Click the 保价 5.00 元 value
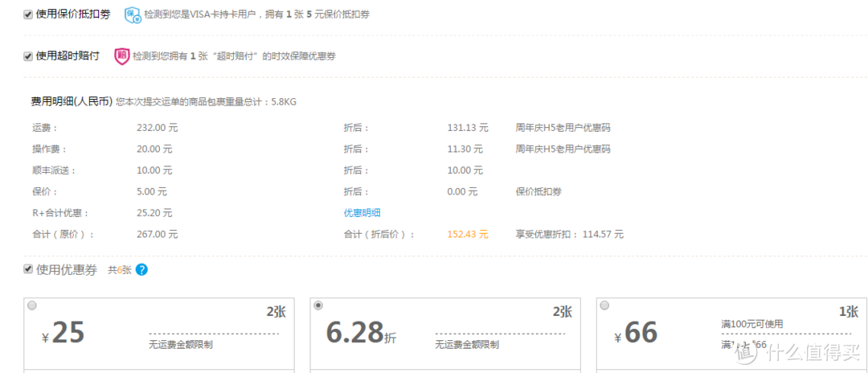 (x=152, y=191)
